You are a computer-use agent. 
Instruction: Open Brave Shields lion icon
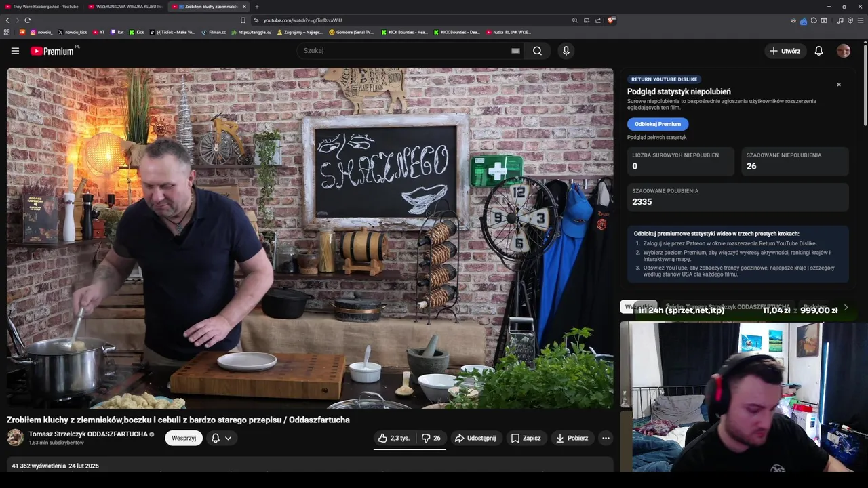[610, 20]
